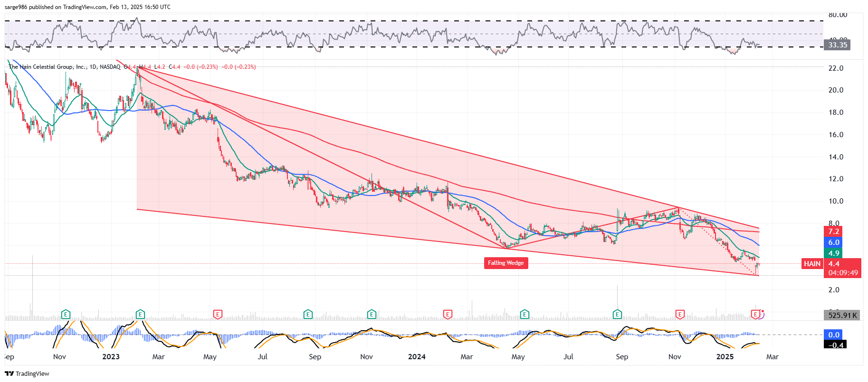Open the latest red earnings marker in February 2025

tap(755, 314)
